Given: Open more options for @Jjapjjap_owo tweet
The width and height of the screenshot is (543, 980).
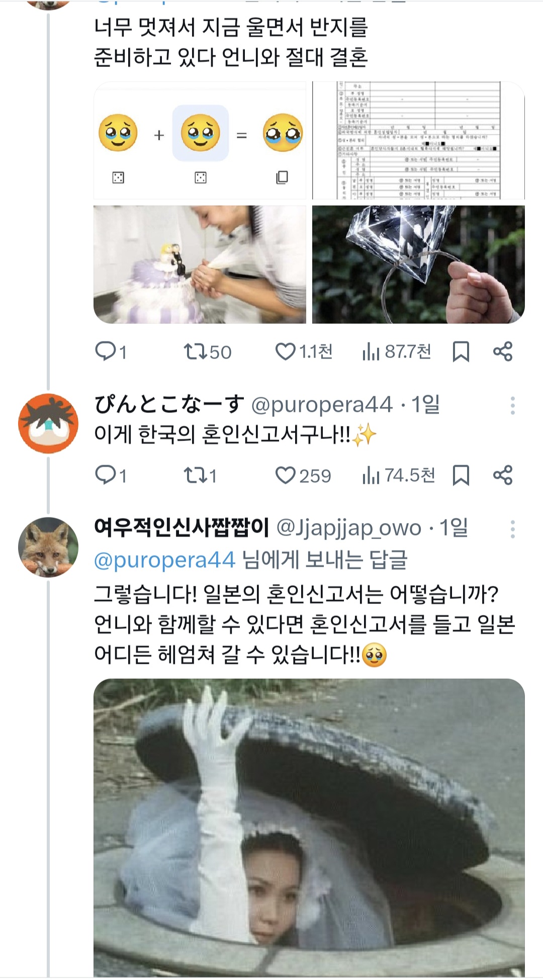Looking at the screenshot, I should click(x=512, y=529).
